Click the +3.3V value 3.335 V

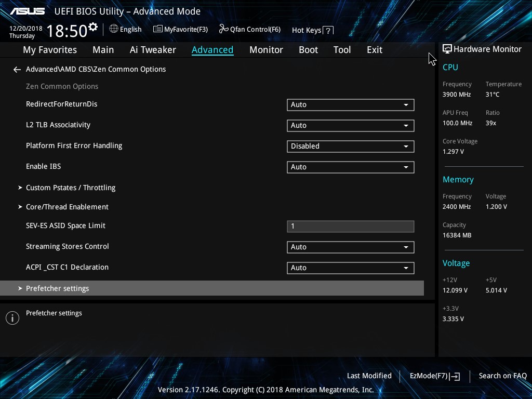pos(453,319)
